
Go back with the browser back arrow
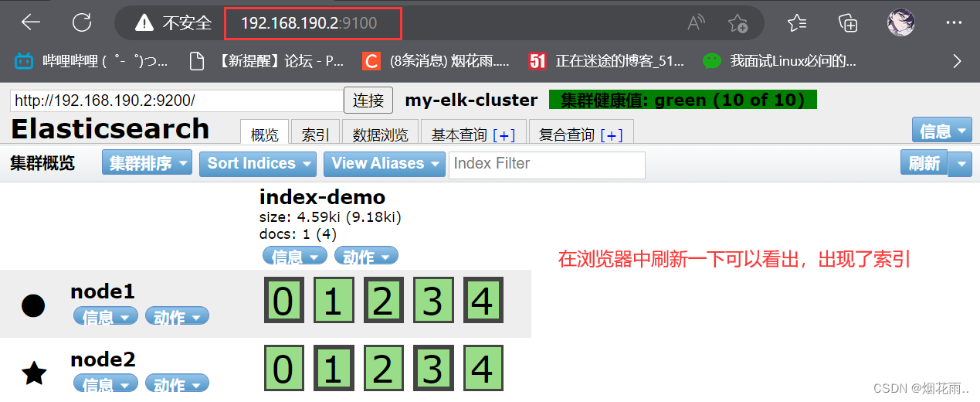tap(31, 22)
